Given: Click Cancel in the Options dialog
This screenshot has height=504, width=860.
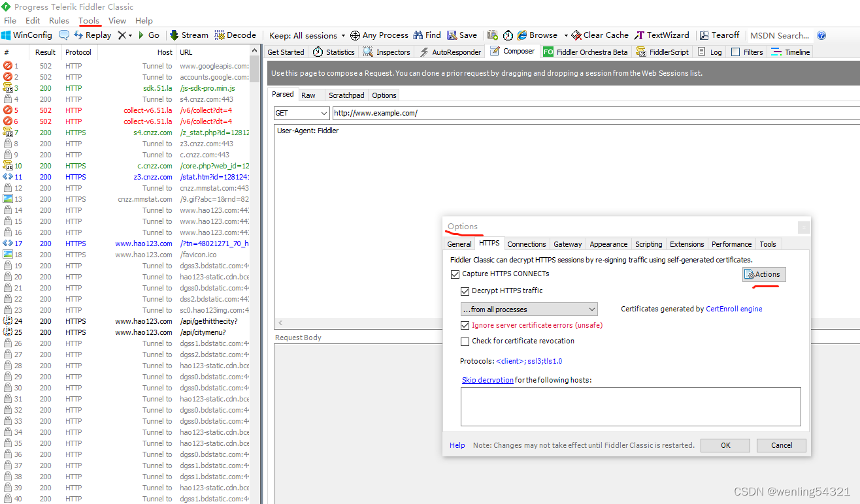Looking at the screenshot, I should coord(782,445).
